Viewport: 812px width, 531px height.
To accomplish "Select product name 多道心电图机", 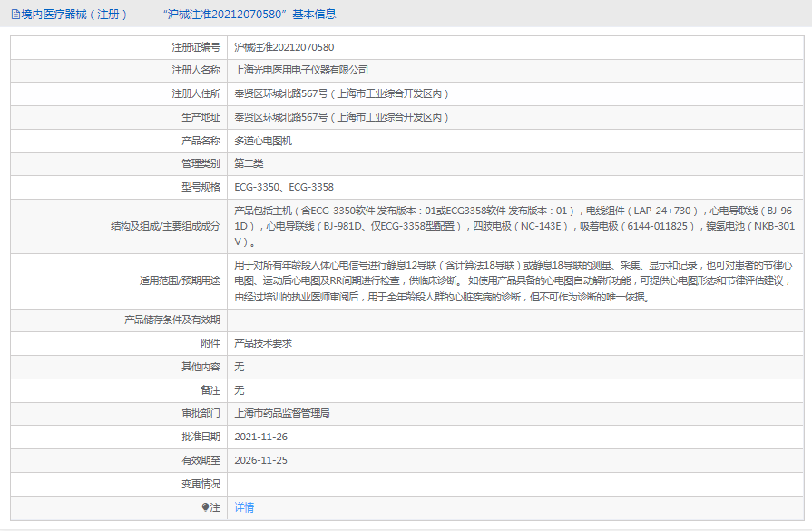I will (263, 141).
